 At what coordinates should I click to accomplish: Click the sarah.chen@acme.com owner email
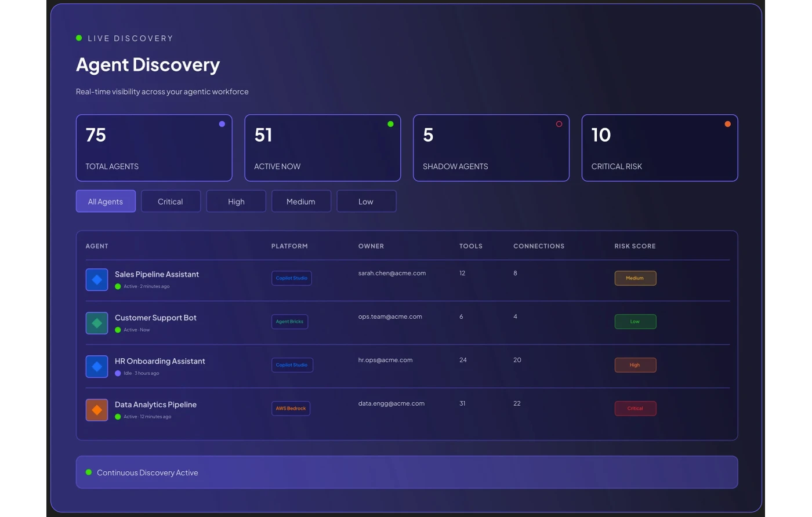click(392, 273)
